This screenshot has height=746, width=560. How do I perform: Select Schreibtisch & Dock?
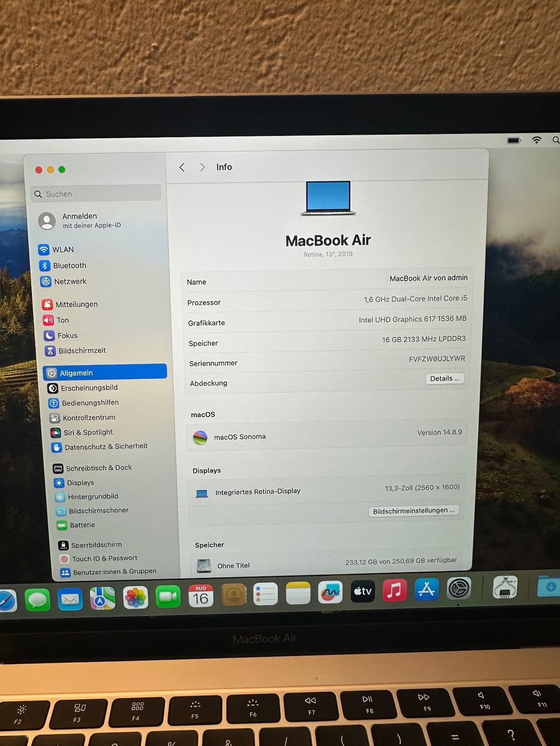[x=92, y=468]
